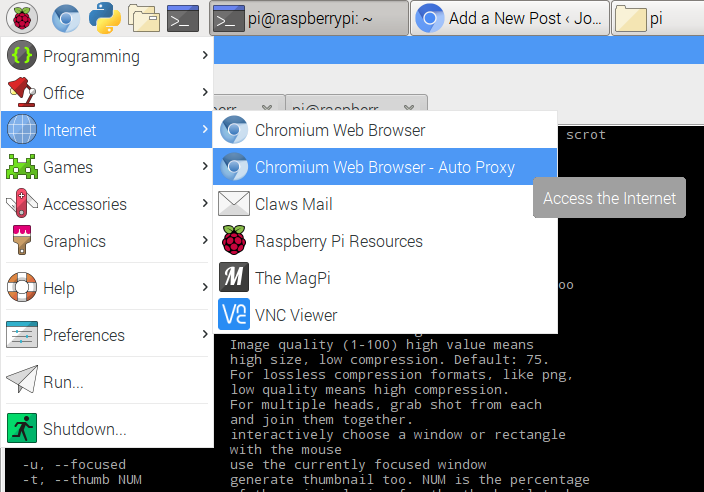Open The MagPi entry
The image size is (704, 492).
(385, 277)
